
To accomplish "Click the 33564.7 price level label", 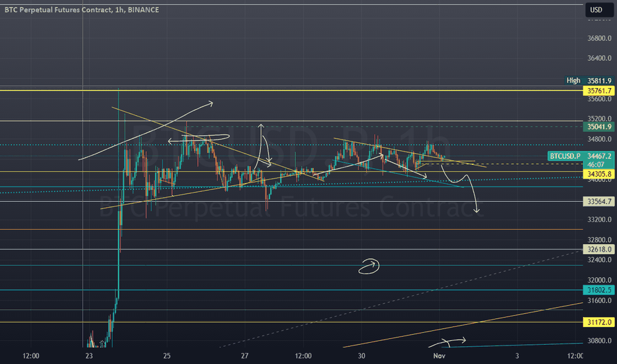I will click(x=598, y=201).
